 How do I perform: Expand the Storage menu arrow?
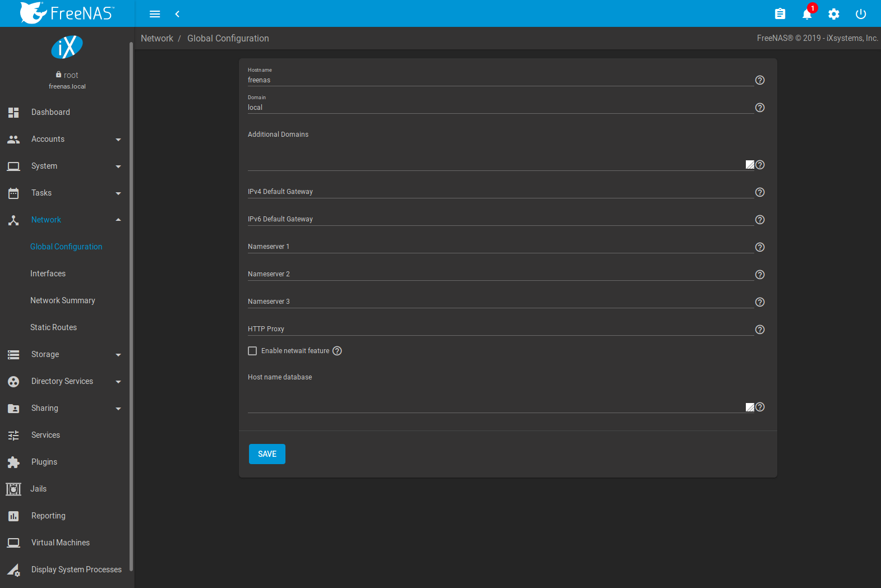click(118, 355)
